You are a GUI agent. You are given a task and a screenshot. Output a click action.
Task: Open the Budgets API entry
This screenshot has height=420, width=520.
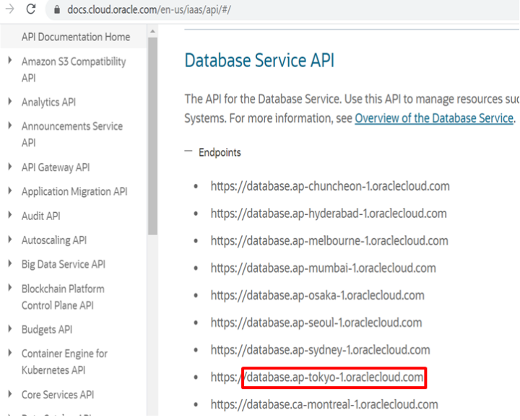(x=47, y=330)
